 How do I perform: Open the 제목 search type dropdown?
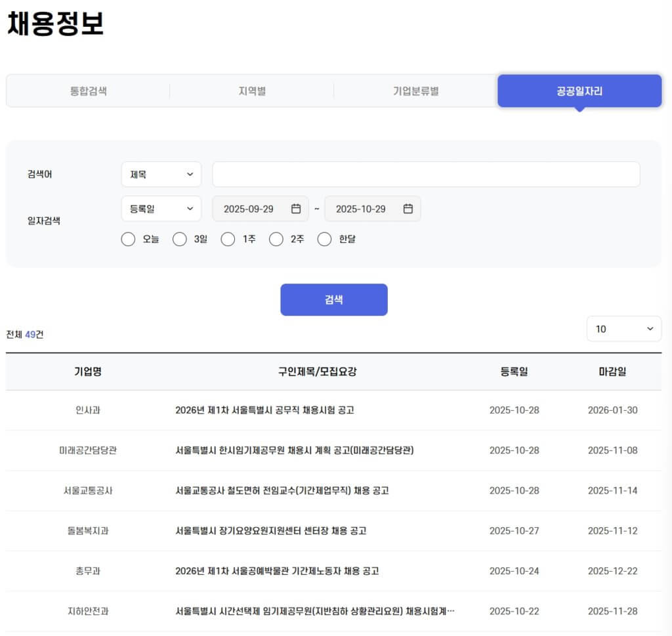coord(161,174)
